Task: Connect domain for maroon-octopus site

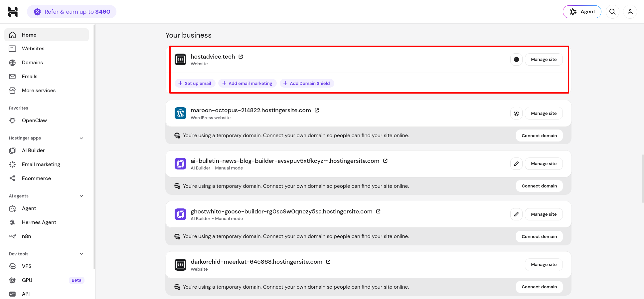Action: 539,136
